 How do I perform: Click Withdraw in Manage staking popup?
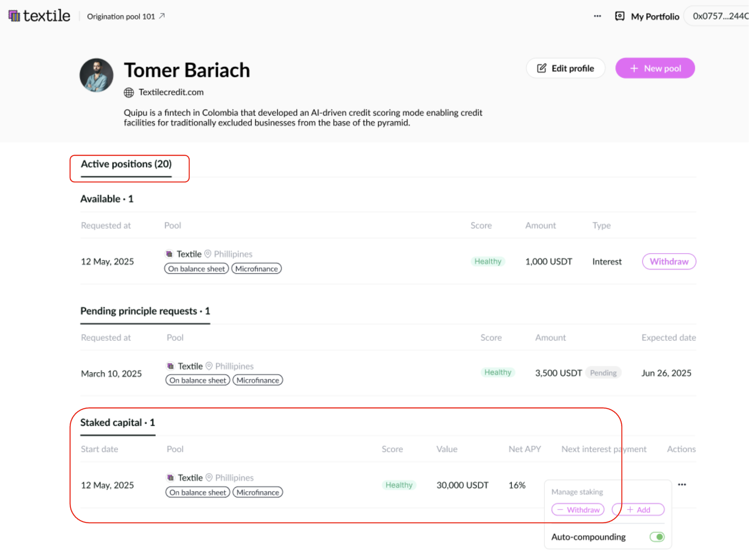(578, 509)
